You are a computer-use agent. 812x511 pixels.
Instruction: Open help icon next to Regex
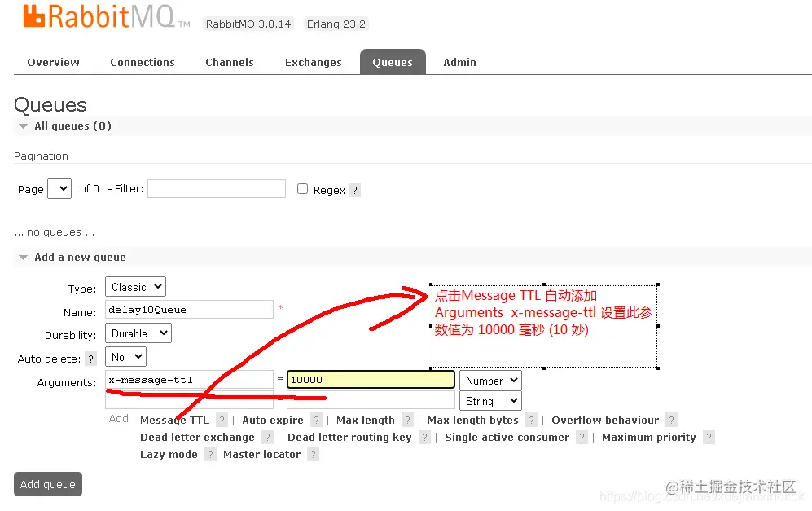(354, 190)
